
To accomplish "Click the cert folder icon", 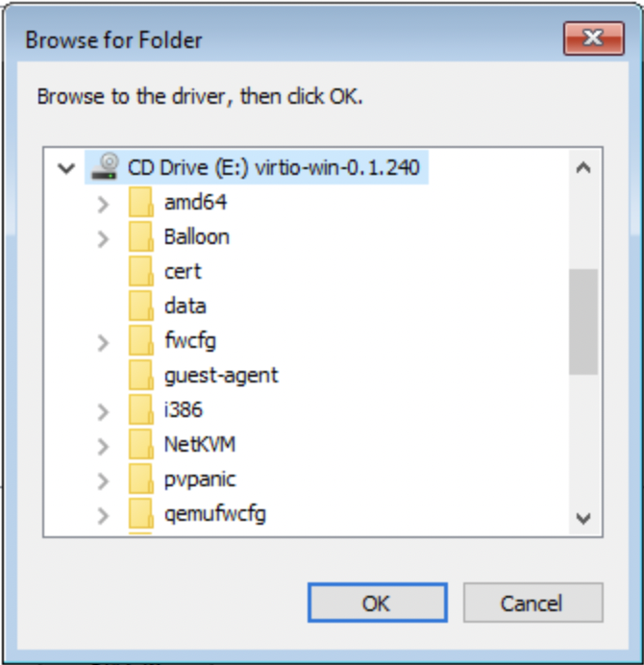I will point(141,272).
